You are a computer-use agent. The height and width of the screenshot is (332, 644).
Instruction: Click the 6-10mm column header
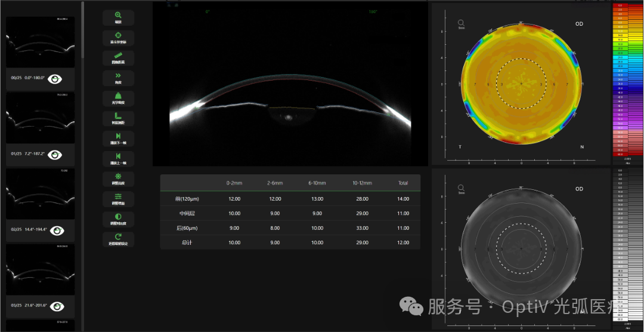(x=317, y=183)
